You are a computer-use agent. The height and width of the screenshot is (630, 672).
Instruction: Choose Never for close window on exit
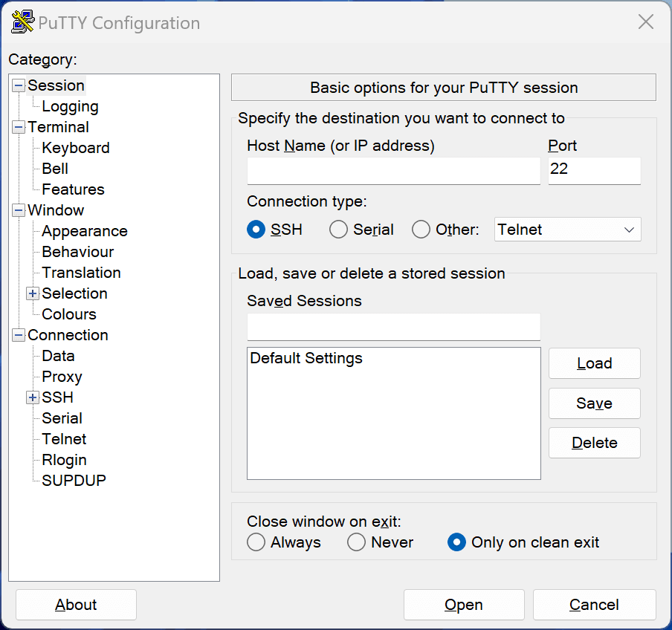tap(355, 542)
